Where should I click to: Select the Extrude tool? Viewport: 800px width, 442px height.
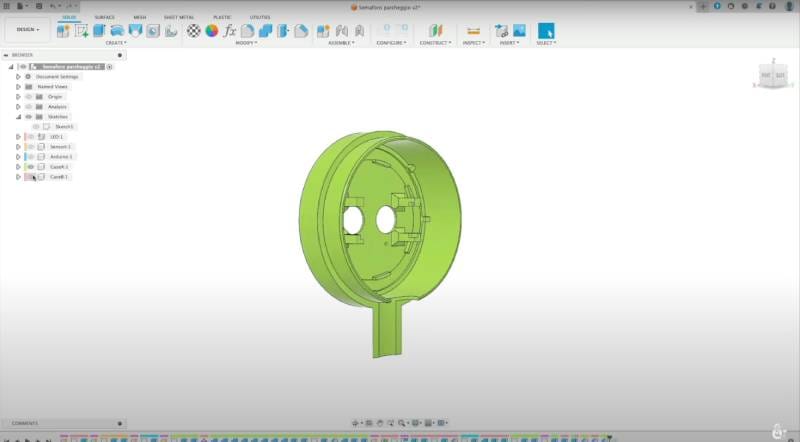click(x=99, y=31)
